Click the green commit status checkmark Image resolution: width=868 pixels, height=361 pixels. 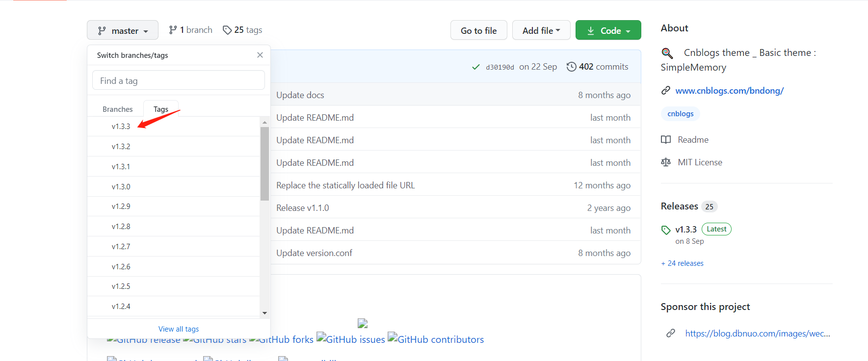(475, 67)
